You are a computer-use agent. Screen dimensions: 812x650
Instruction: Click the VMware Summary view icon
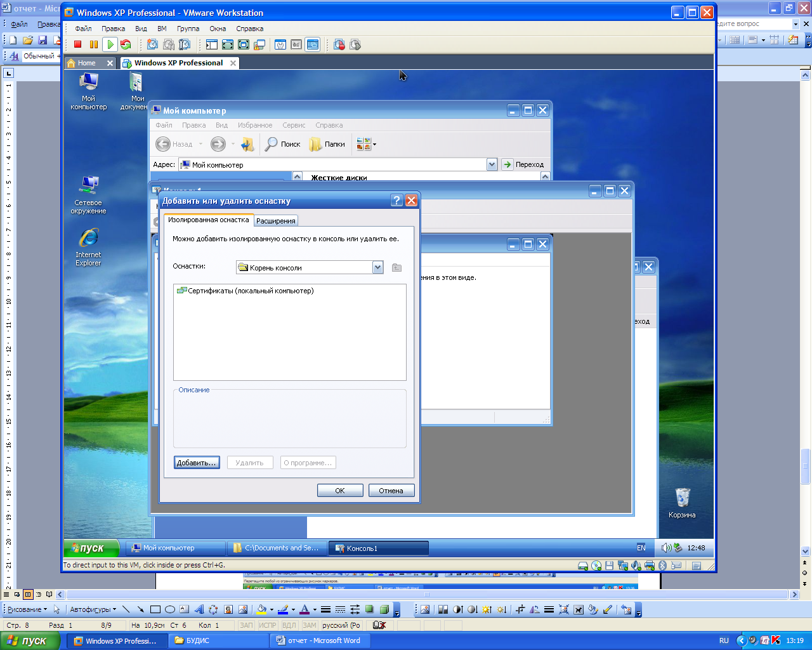280,44
